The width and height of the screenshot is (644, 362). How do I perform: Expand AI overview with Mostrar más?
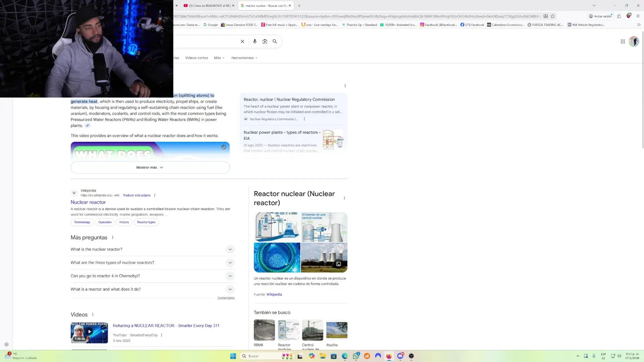(150, 167)
